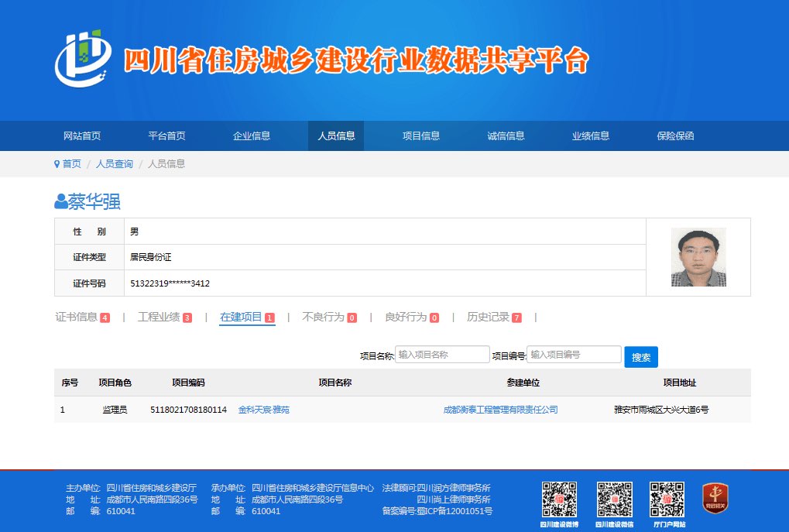Click address 雅安市雨城区大兴大道6号

coord(661,410)
